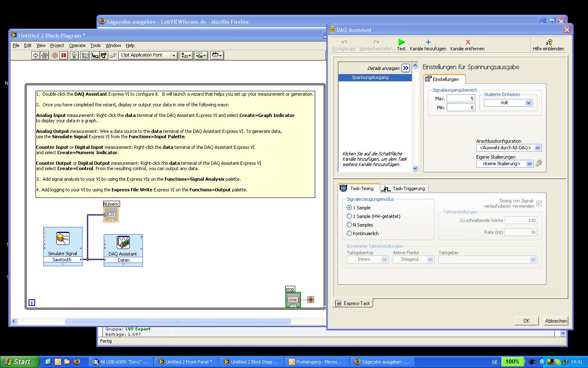Click the loop condition red stop terminal
The image size is (588, 368).
pos(311,300)
